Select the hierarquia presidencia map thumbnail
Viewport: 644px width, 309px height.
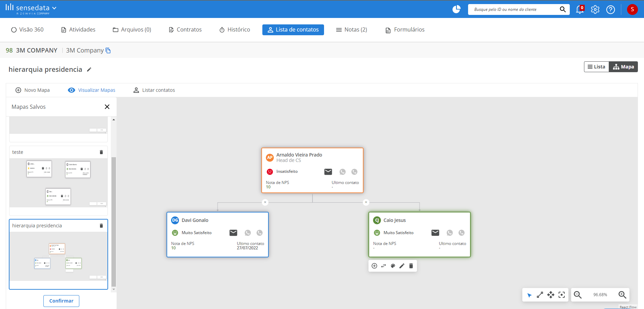(x=58, y=256)
